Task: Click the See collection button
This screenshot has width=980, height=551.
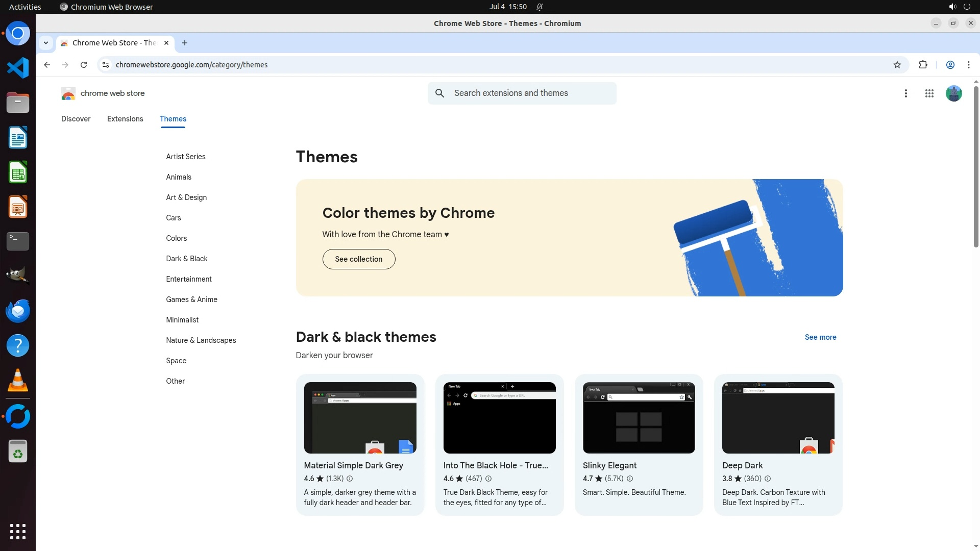Action: [358, 259]
